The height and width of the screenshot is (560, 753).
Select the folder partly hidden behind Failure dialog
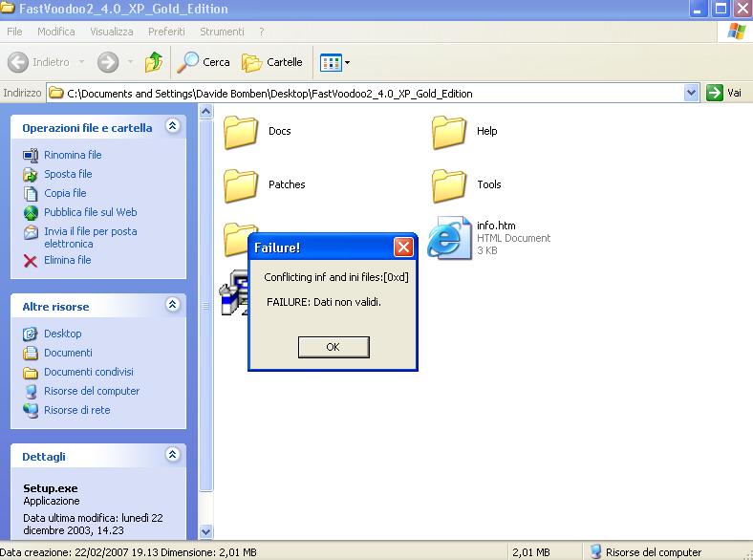(x=237, y=239)
